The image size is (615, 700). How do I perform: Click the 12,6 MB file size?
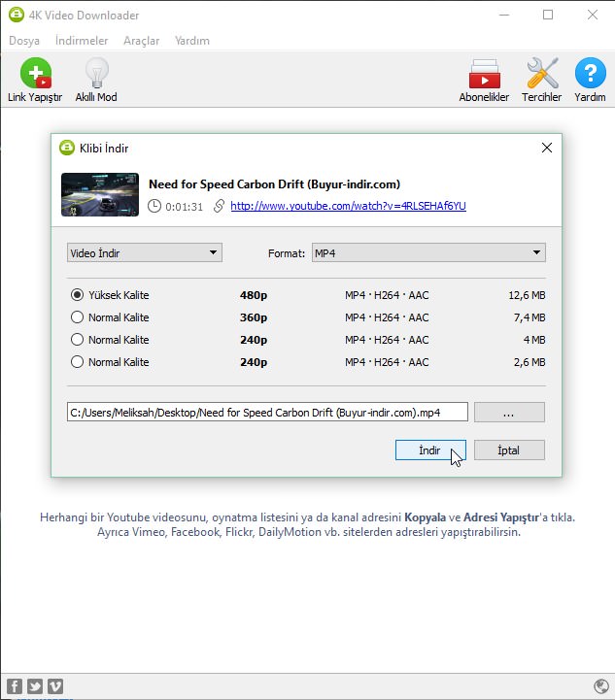click(527, 295)
